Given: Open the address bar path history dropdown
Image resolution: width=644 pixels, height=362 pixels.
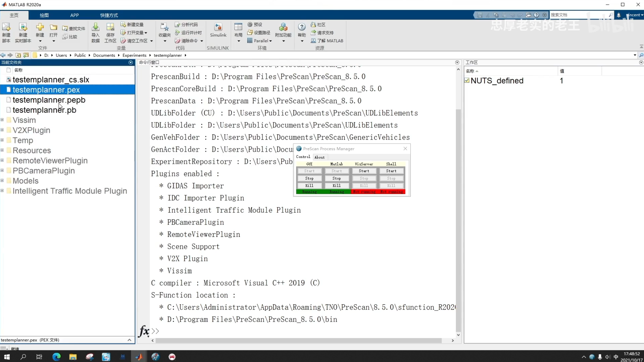Looking at the screenshot, I should 635,55.
